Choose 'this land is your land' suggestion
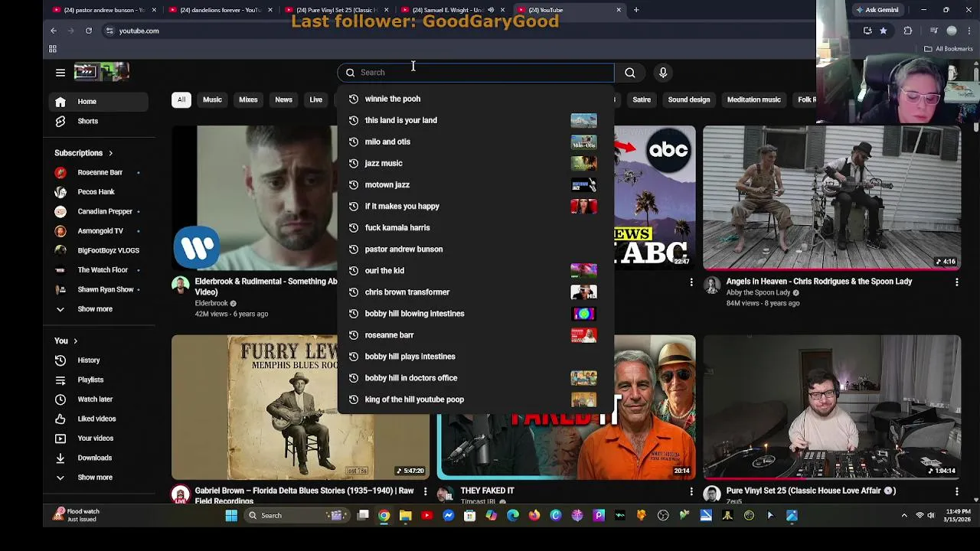Screen dimensions: 980x551 475,120
